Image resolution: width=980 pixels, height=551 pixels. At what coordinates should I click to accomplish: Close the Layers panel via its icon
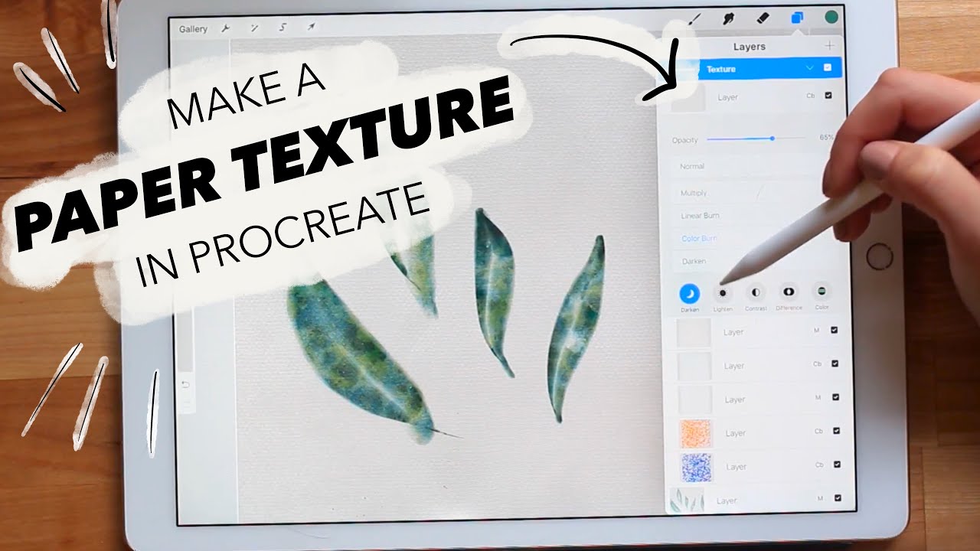797,18
